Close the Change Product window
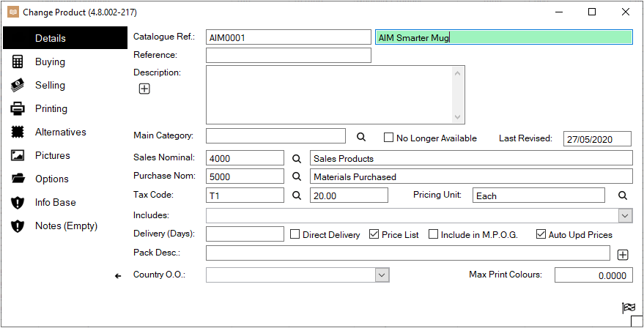 [625, 12]
